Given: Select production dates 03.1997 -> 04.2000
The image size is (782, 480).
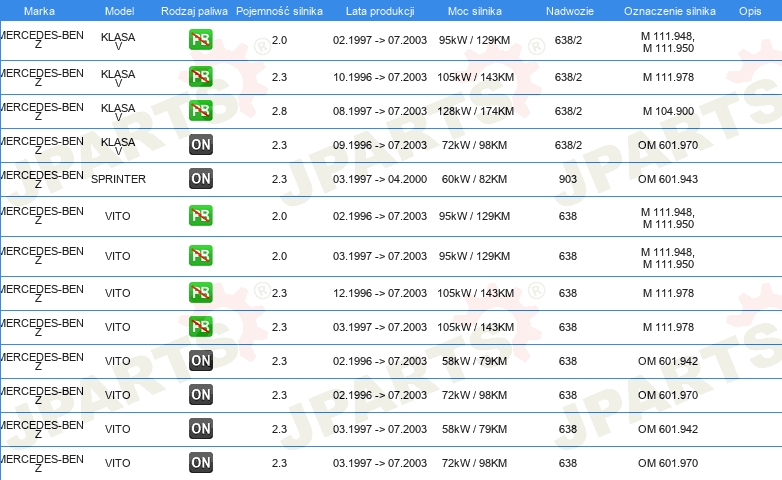Looking at the screenshot, I should click(x=380, y=179).
